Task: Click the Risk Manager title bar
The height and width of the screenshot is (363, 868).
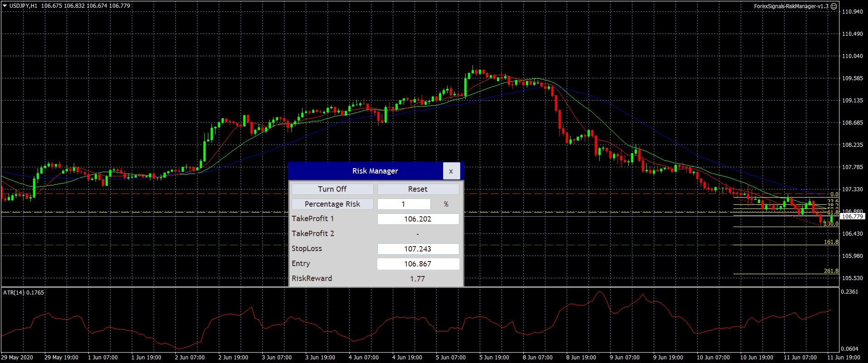Action: tap(366, 171)
